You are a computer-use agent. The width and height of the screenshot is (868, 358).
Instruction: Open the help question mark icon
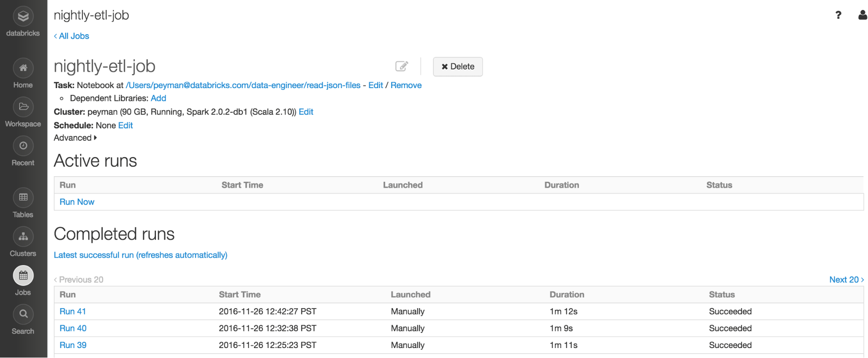click(x=838, y=15)
